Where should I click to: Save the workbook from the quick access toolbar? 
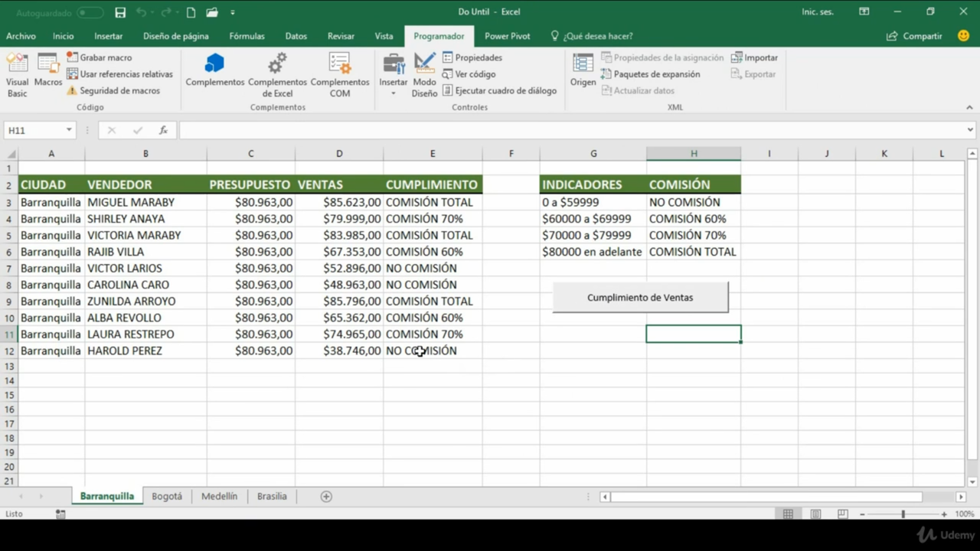coord(120,12)
